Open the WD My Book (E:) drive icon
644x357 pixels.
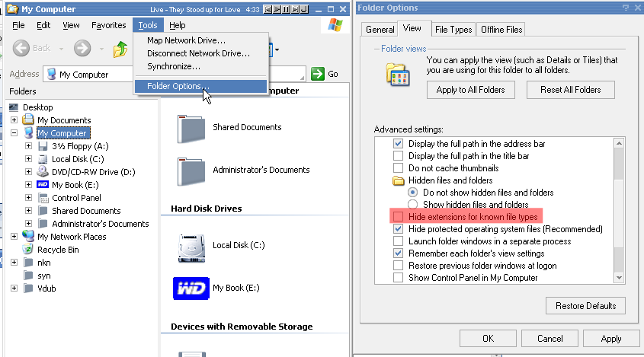[x=191, y=288]
